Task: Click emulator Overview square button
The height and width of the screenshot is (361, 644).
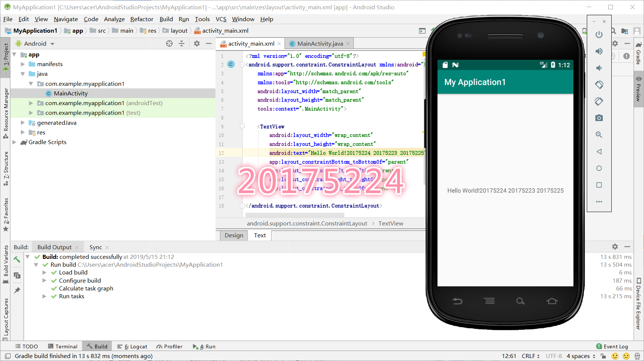Action: (599, 185)
